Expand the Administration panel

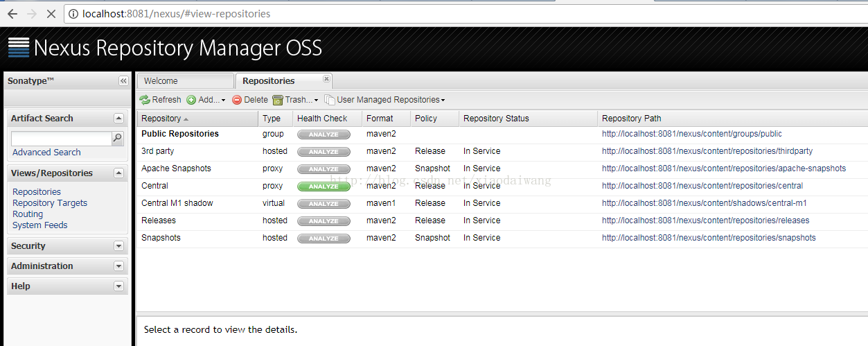coord(118,266)
